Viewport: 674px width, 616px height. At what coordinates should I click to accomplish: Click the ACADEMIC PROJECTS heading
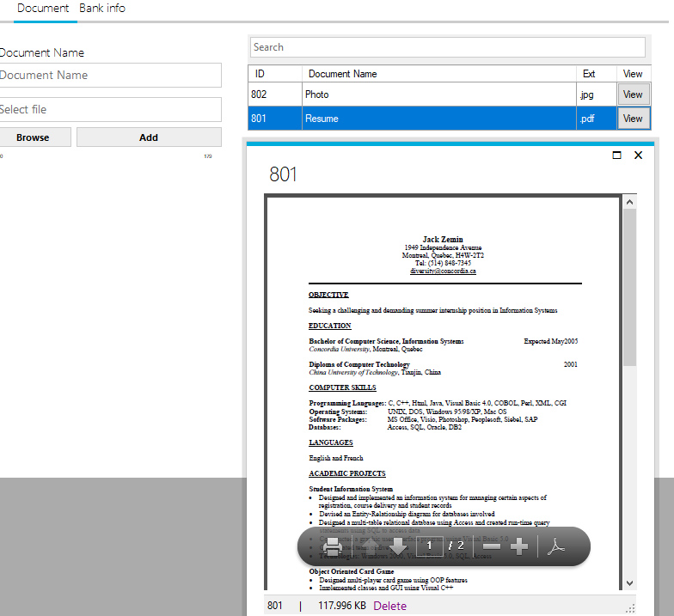pyautogui.click(x=347, y=473)
